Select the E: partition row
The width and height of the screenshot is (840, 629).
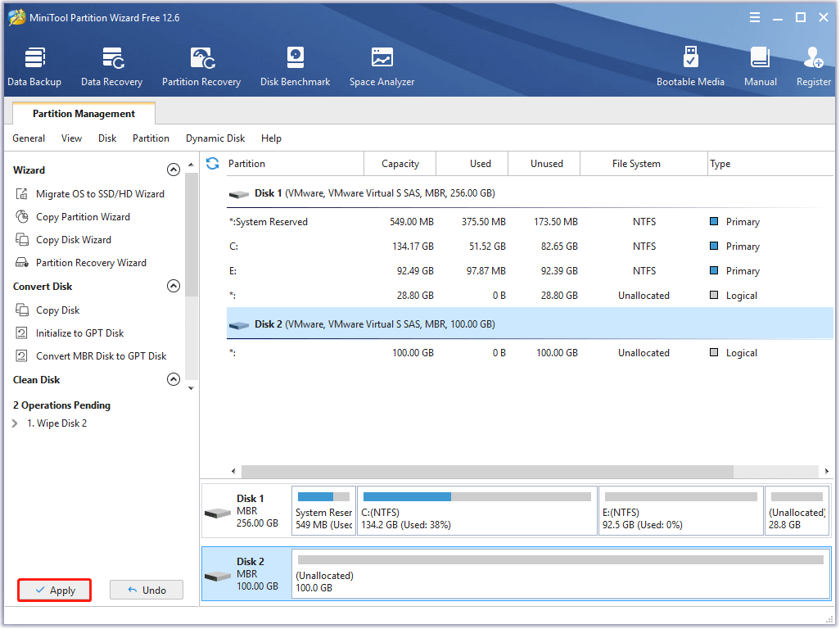[x=530, y=271]
